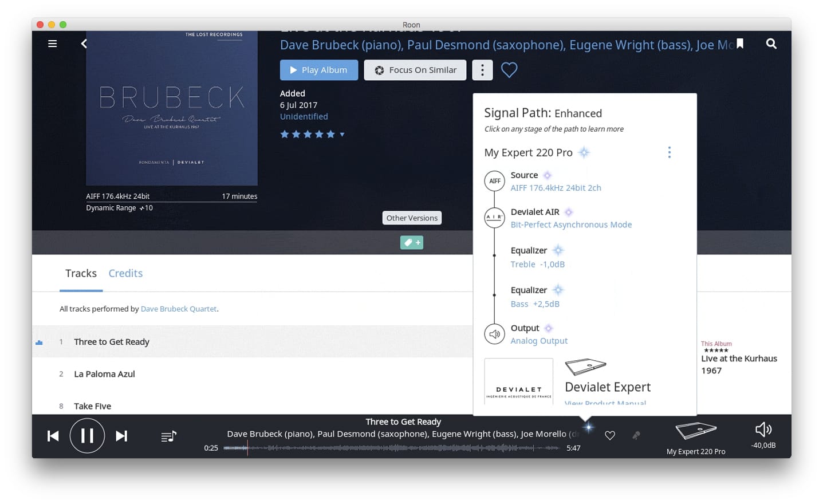The height and width of the screenshot is (504, 823).
Task: Seek within the track waveform bar
Action: click(392, 448)
